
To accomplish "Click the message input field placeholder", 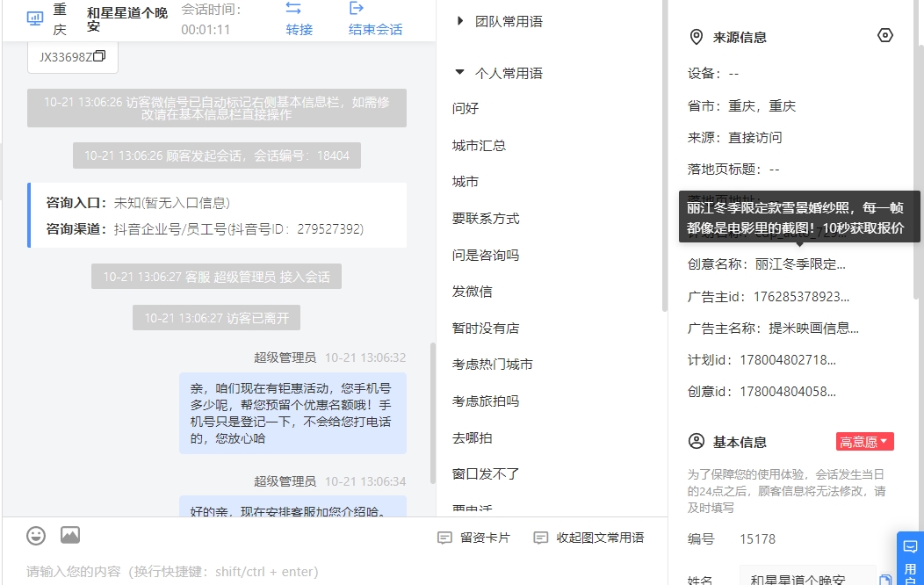I will 173,572.
